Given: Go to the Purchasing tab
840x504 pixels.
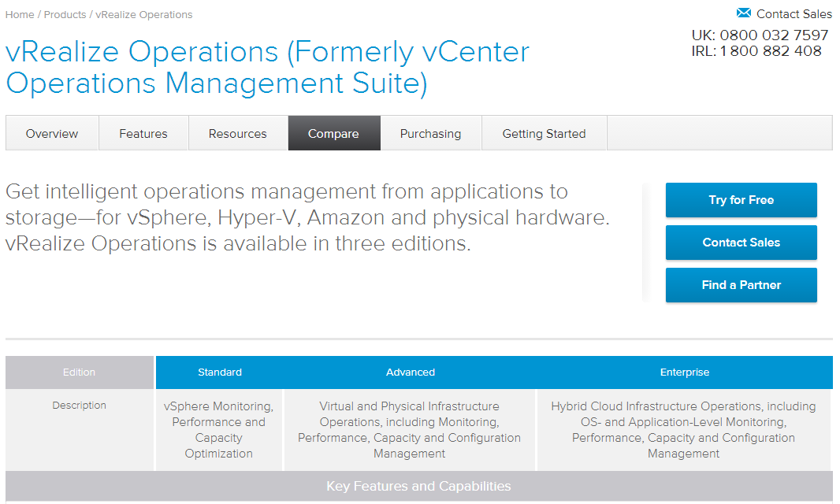Looking at the screenshot, I should pyautogui.click(x=430, y=133).
